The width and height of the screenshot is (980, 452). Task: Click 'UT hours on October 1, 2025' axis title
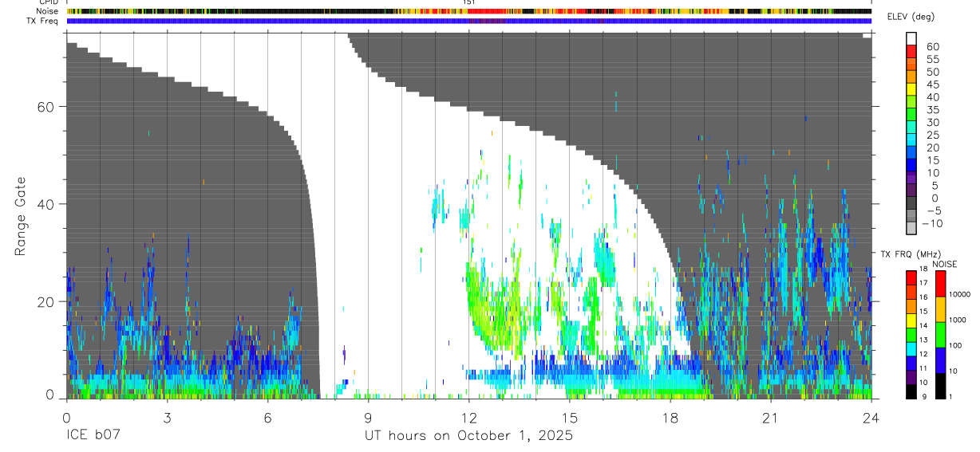[468, 436]
